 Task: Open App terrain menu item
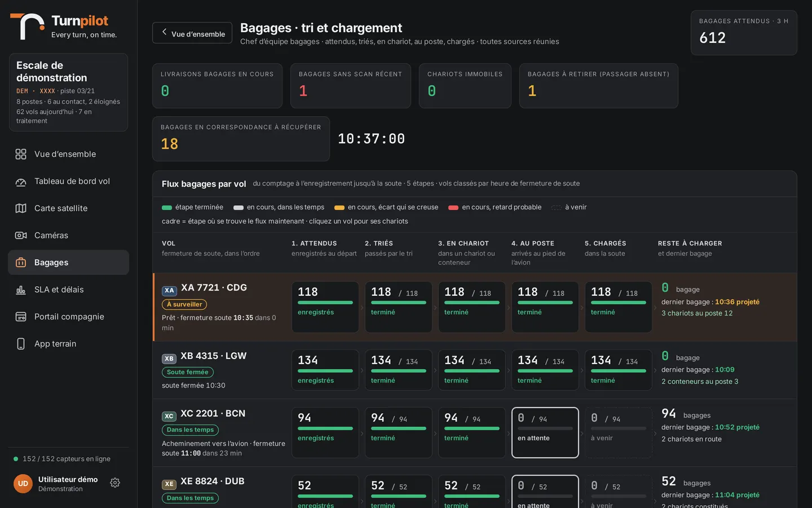68,344
